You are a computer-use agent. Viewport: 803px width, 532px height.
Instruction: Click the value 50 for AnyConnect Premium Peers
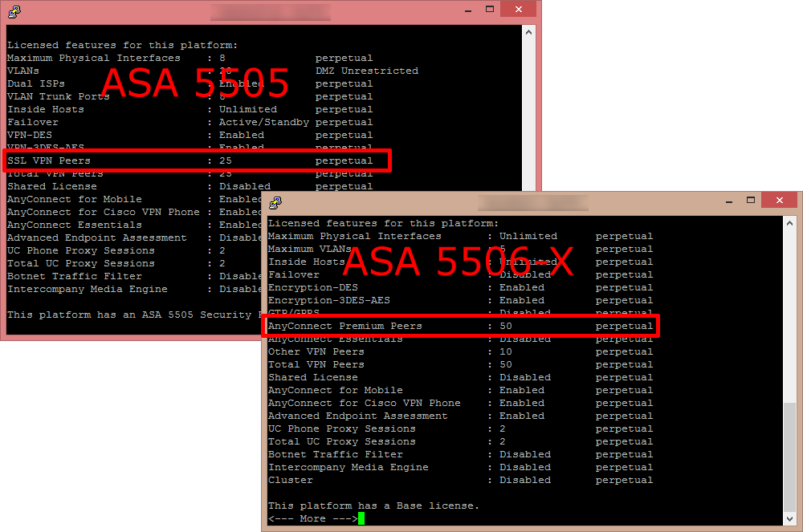(505, 327)
